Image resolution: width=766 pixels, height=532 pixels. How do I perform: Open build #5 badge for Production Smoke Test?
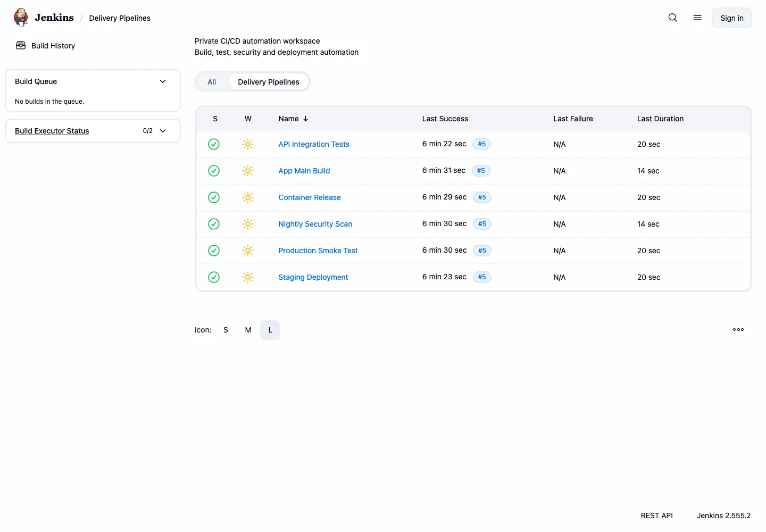tap(482, 251)
